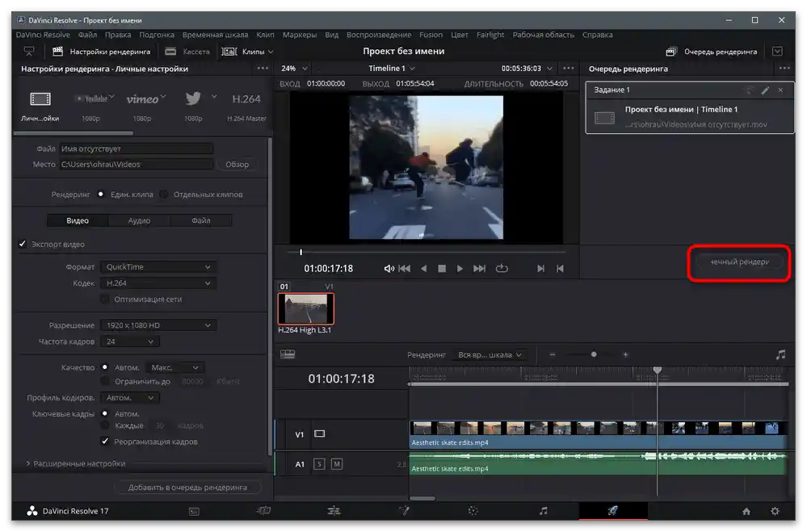Select Отдельных клипов render option

point(164,194)
